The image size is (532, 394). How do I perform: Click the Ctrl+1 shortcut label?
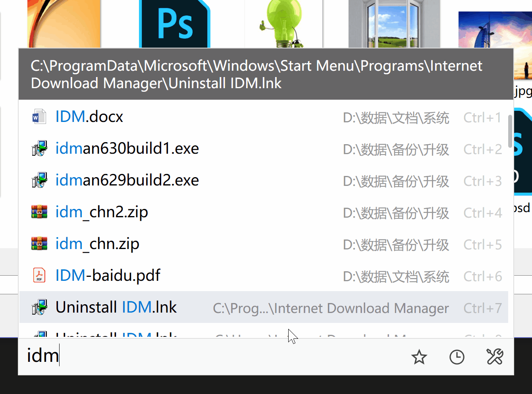[x=482, y=118]
